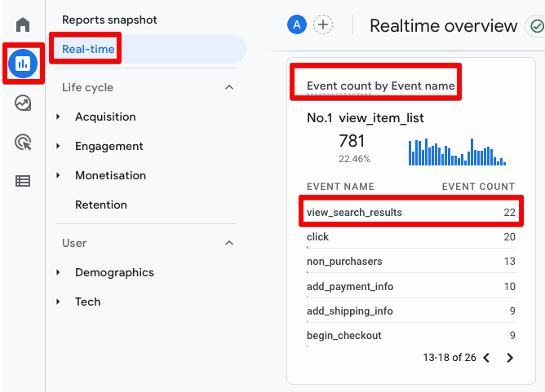Go to next page of events
Screen dimensions: 545x392
[x=510, y=358]
